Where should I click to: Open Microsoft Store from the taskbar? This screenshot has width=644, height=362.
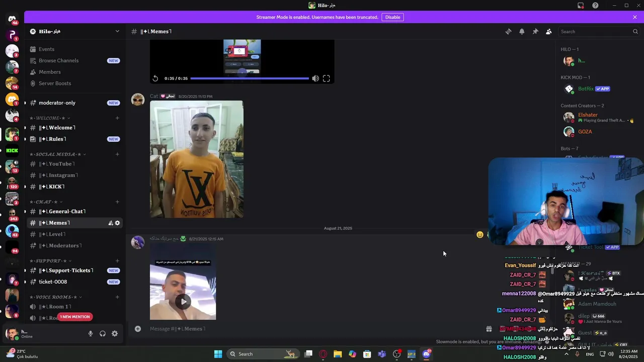coord(367,354)
